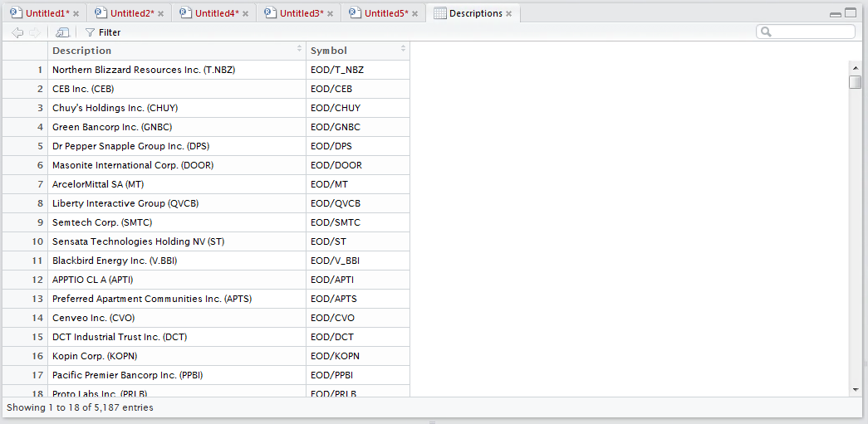Viewport: 868px width, 424px height.
Task: Close the Untitled5 tab
Action: [x=414, y=14]
